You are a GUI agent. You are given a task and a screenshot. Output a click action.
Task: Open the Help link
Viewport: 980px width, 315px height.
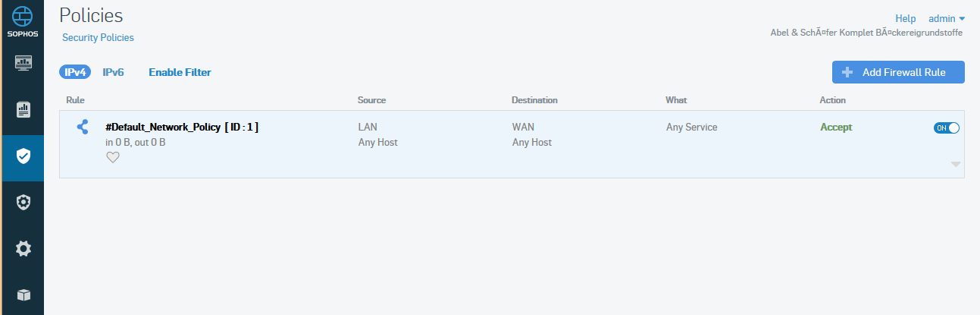[x=906, y=18]
